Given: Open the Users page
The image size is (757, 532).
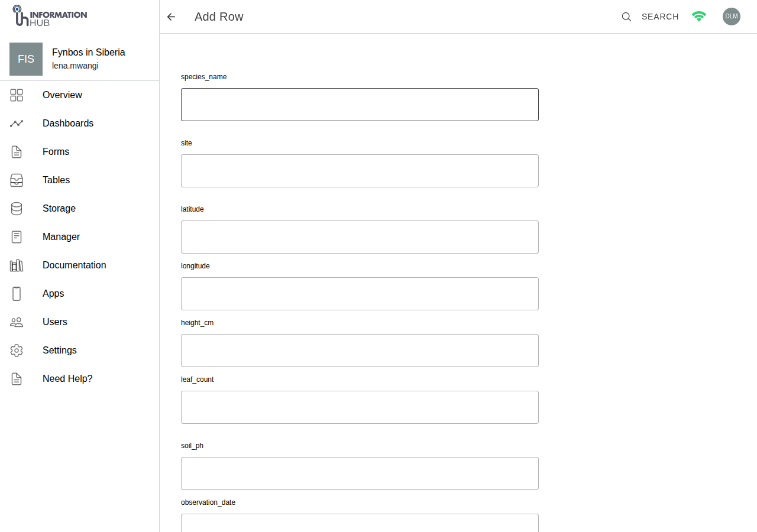Looking at the screenshot, I should pyautogui.click(x=55, y=322).
